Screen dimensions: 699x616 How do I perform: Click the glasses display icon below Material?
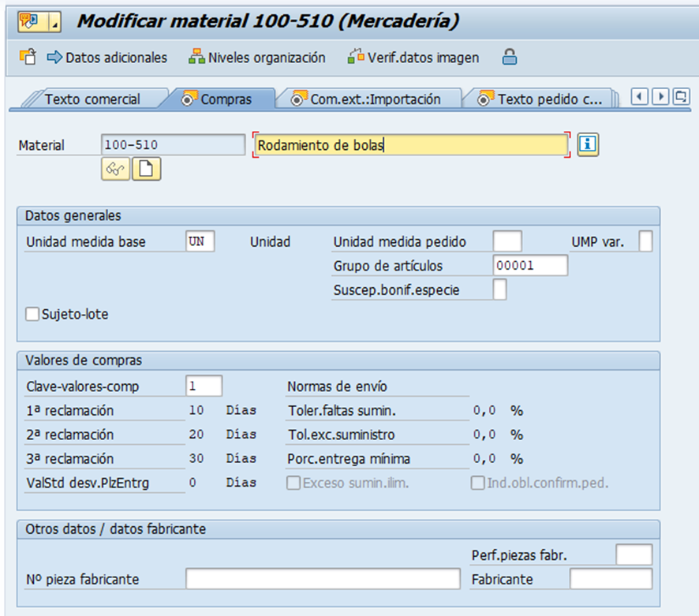pos(115,169)
